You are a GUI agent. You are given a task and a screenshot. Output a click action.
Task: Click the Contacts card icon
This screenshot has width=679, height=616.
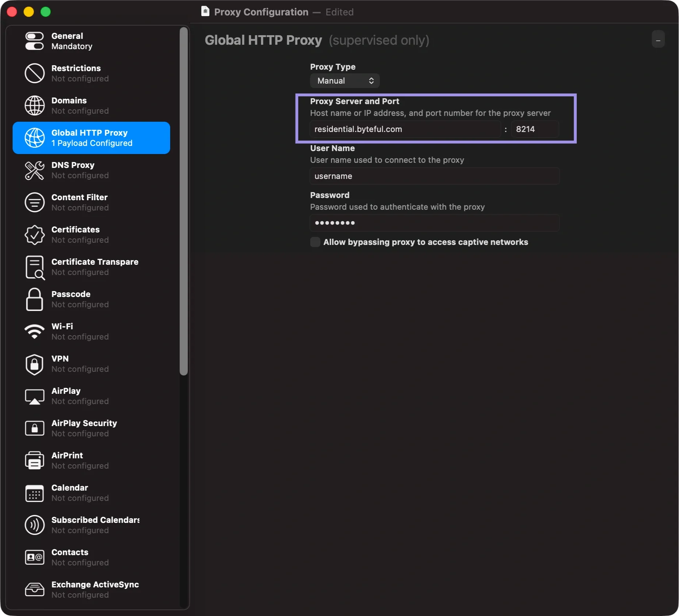click(x=34, y=557)
